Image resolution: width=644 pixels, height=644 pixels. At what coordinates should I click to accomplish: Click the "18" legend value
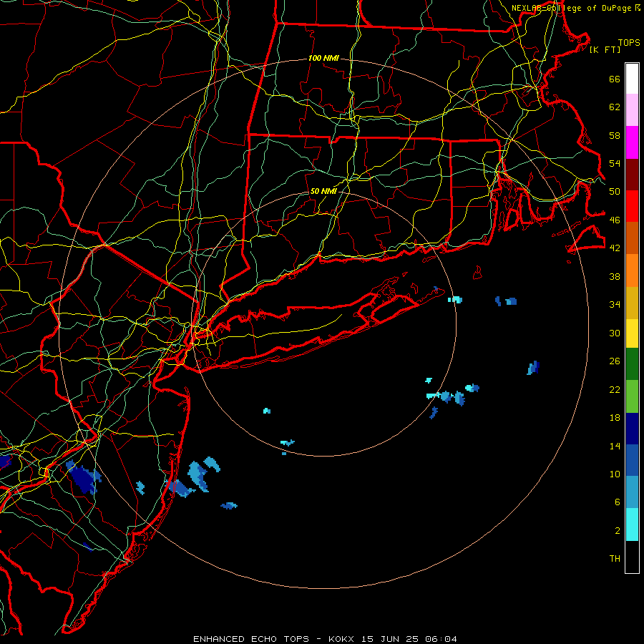pos(615,418)
